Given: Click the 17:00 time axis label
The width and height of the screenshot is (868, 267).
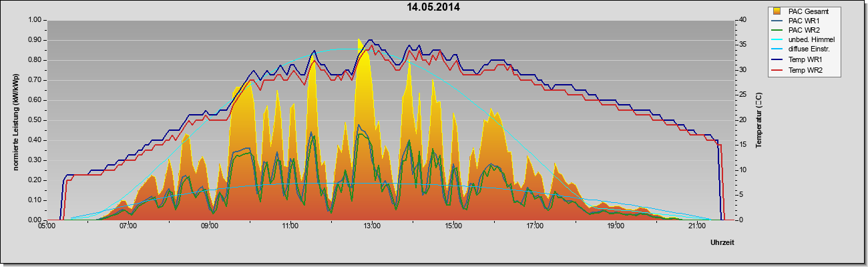Looking at the screenshot, I should pos(534,227).
